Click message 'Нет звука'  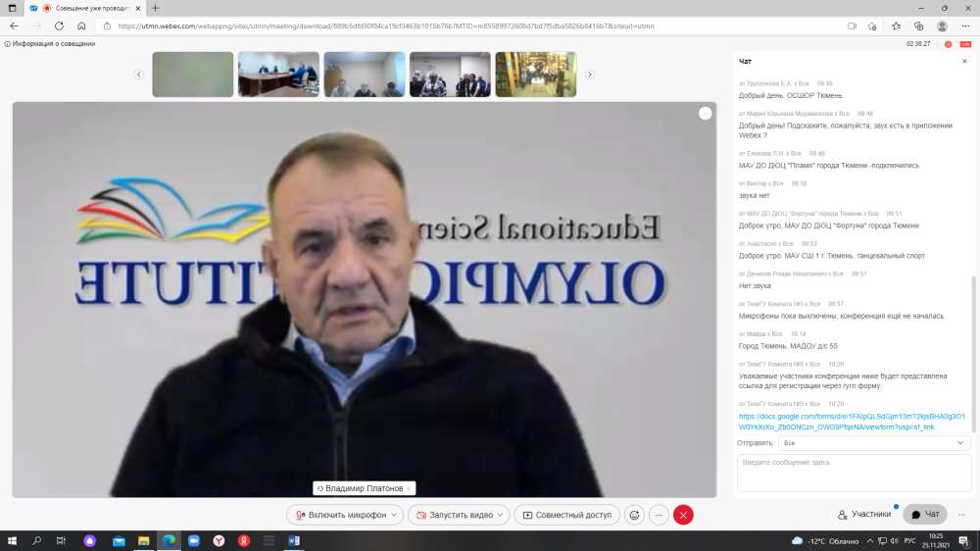coord(755,286)
